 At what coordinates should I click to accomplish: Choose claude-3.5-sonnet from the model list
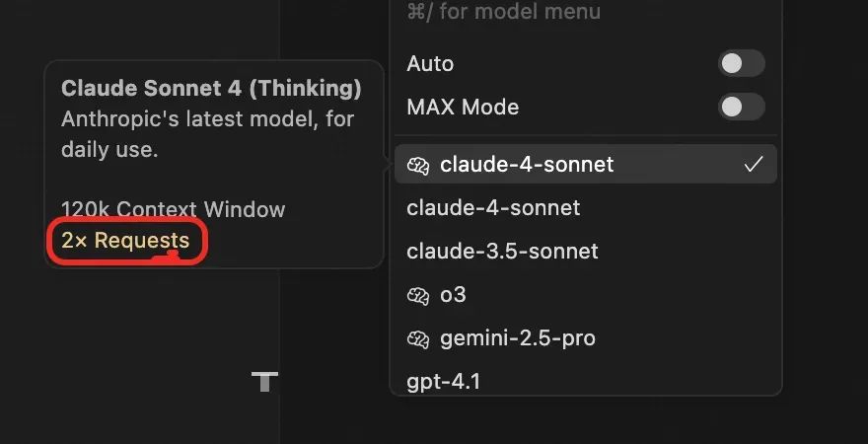click(x=502, y=252)
